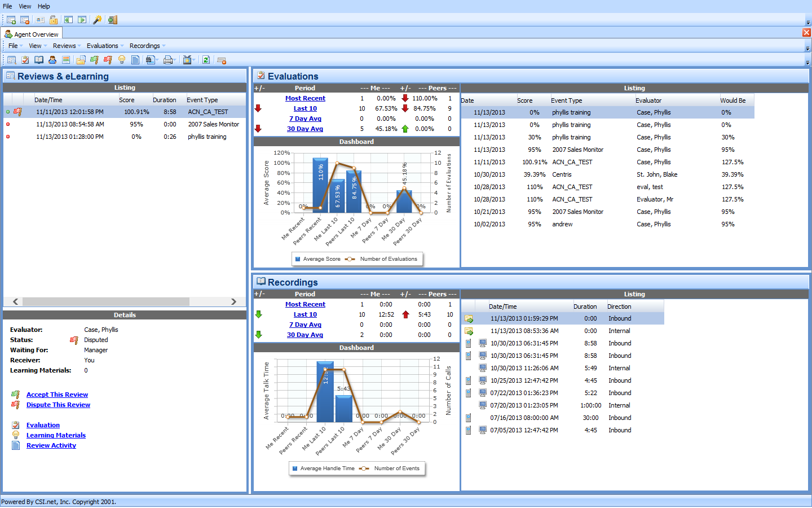Screen dimensions: 812x508
Task: Expand the dropdown arrow beside printer icon
Action: tap(175, 60)
